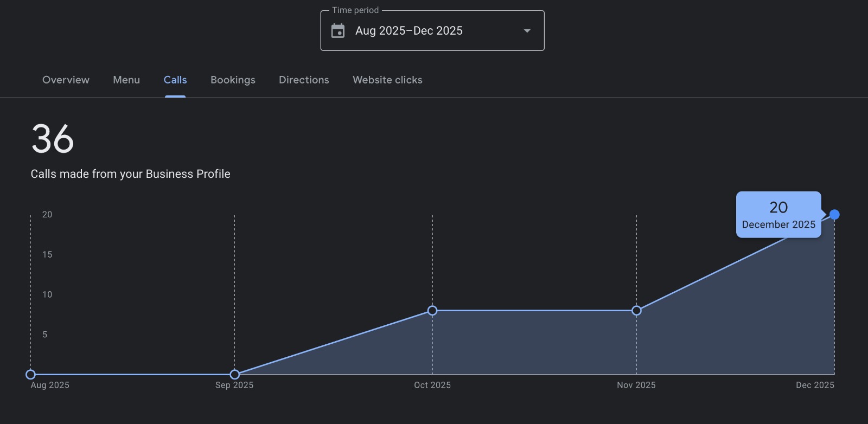Click 'Calls made from your Business Profile' text

click(130, 174)
